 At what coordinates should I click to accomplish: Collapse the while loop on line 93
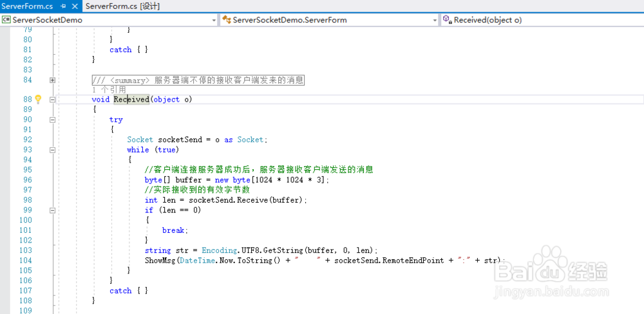pos(52,150)
